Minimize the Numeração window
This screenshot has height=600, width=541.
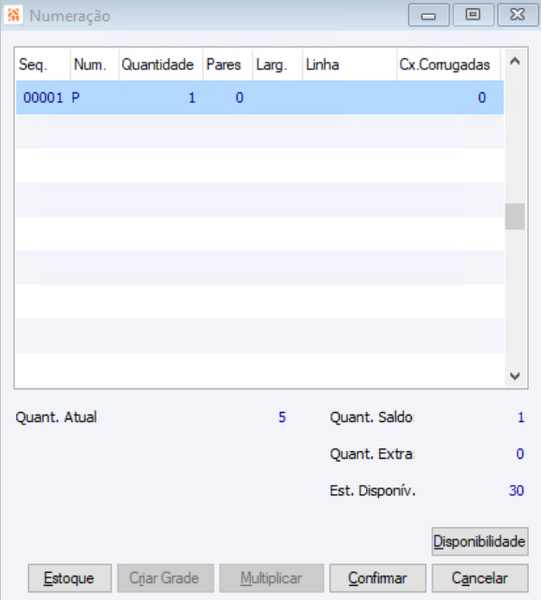coord(429,15)
